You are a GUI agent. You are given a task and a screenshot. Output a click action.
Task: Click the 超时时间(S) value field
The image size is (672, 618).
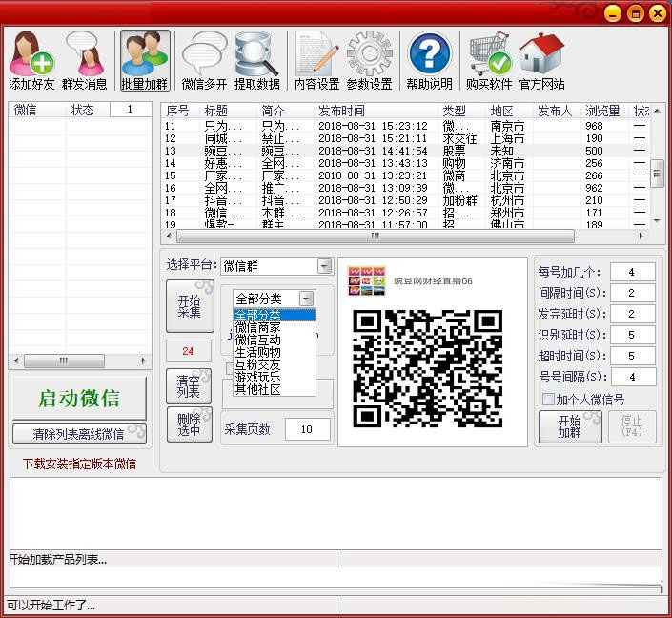[x=632, y=356]
